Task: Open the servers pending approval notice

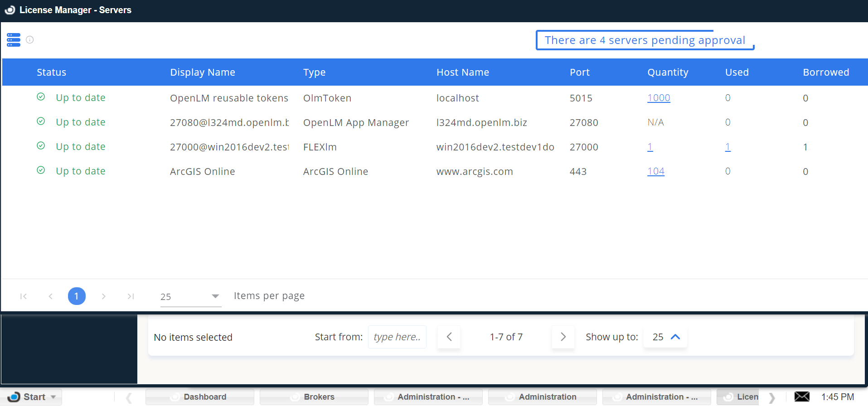Action: point(645,40)
